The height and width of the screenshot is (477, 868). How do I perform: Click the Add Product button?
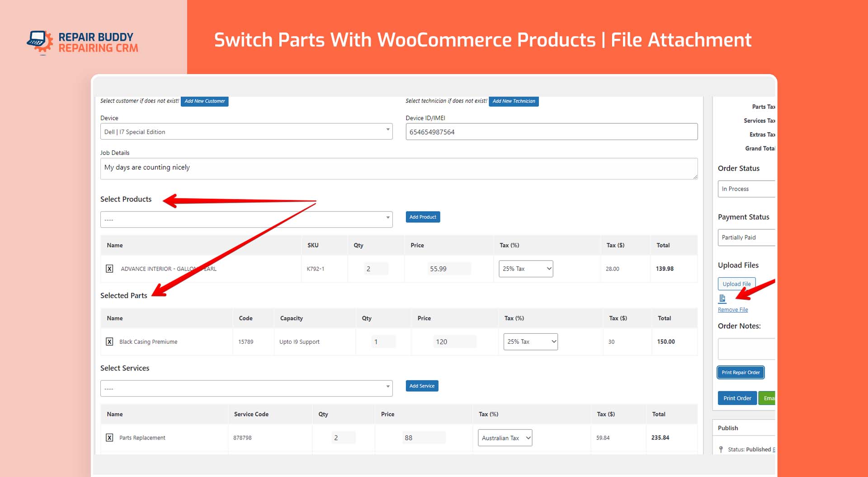pyautogui.click(x=423, y=217)
